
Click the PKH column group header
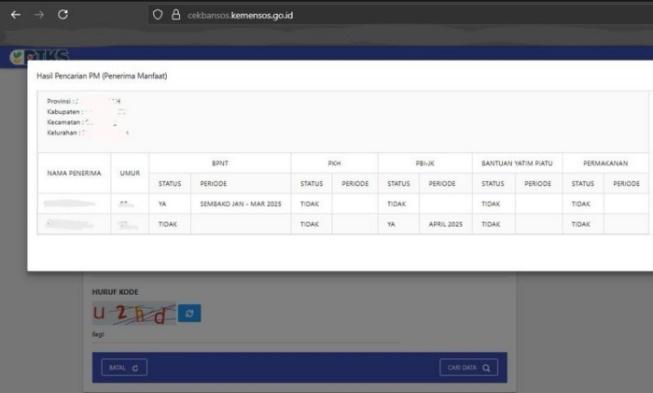pyautogui.click(x=334, y=163)
